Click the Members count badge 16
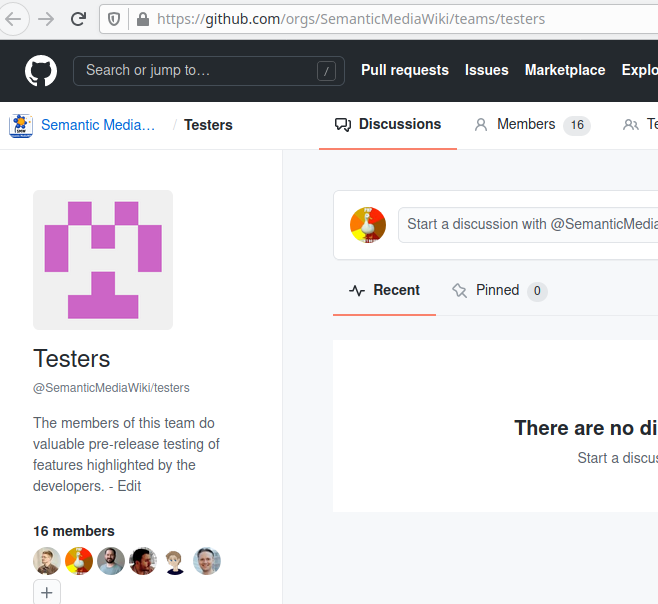Viewport: 658px width, 604px height. [x=577, y=125]
